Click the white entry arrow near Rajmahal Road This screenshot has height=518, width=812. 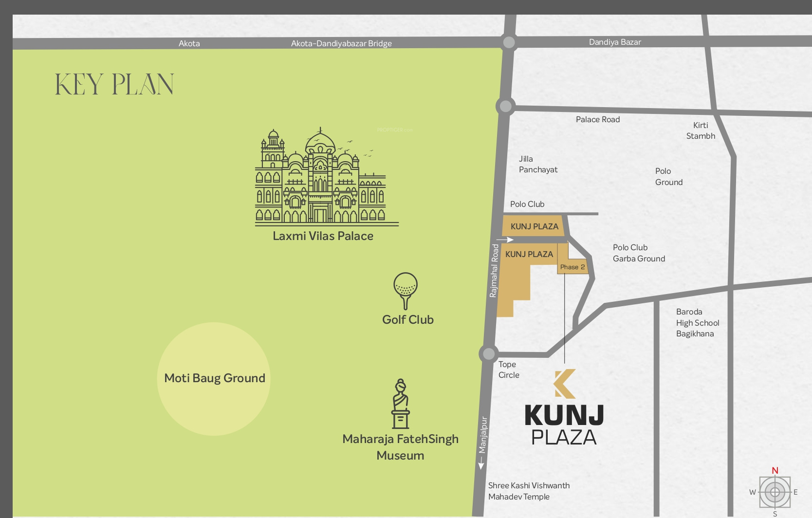pos(505,240)
